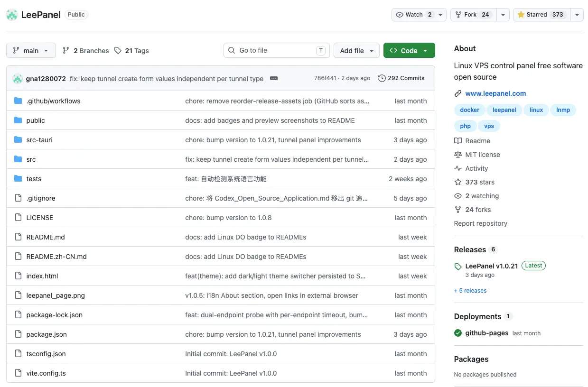The width and height of the screenshot is (588, 387).
Task: Open the Releases section heading
Action: [x=470, y=249]
